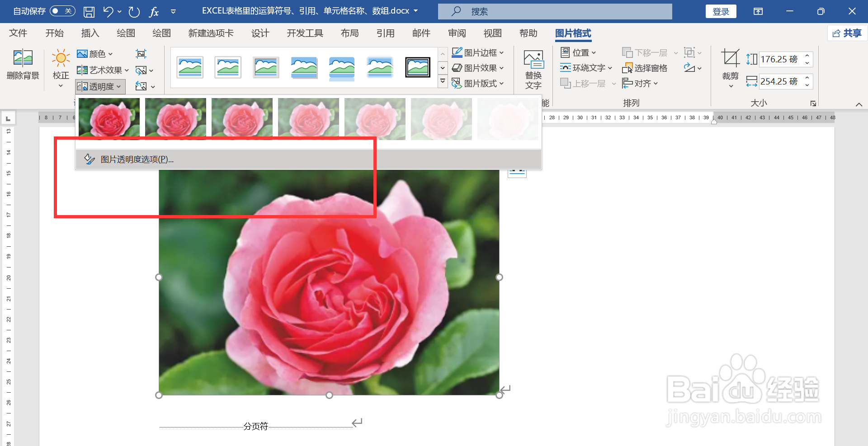The width and height of the screenshot is (868, 446).
Task: Click the tab selector at ruler corner
Action: 8,118
